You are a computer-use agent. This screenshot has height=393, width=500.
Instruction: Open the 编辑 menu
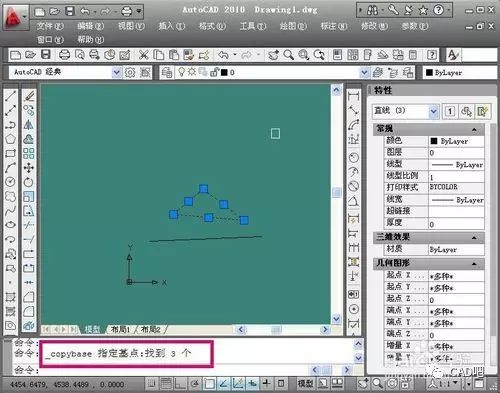click(90, 26)
